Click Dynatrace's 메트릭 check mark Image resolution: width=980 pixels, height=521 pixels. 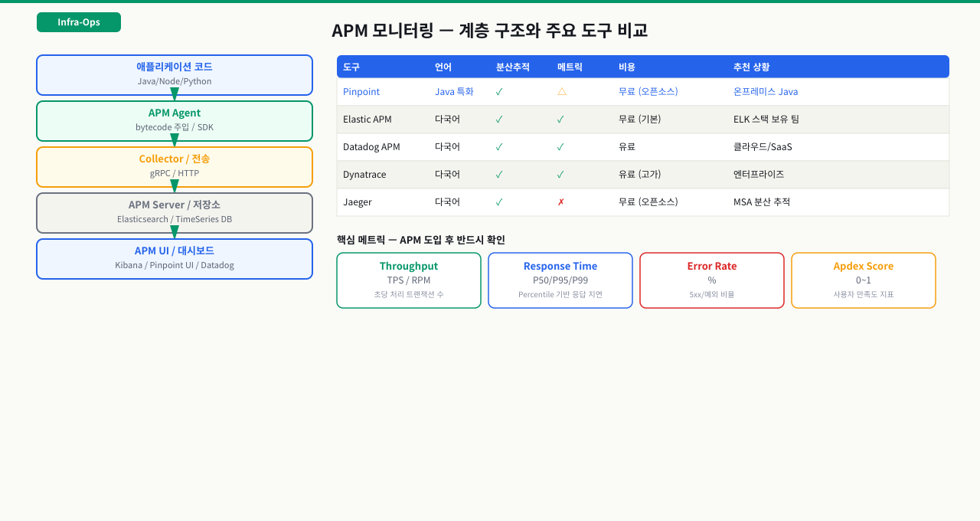(560, 175)
